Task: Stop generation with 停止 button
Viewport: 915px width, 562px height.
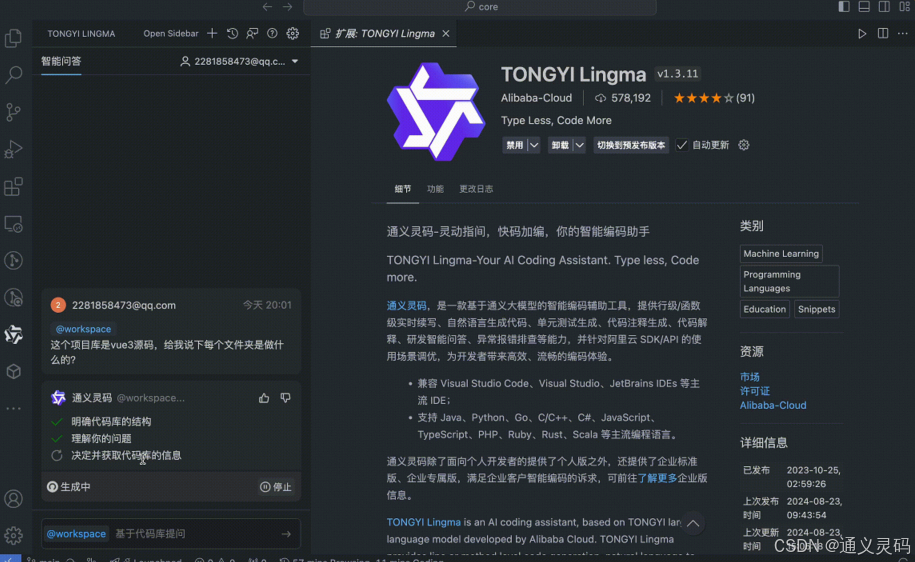Action: coord(276,487)
